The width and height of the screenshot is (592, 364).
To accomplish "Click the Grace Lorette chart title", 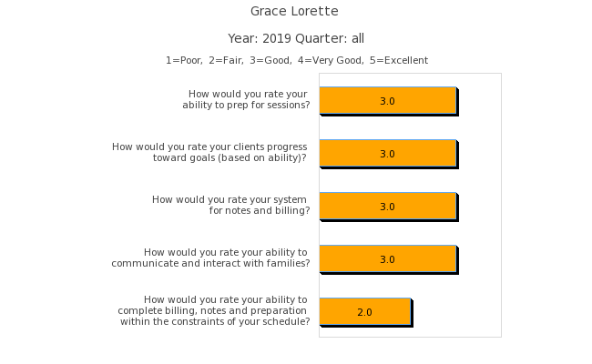I will (294, 12).
